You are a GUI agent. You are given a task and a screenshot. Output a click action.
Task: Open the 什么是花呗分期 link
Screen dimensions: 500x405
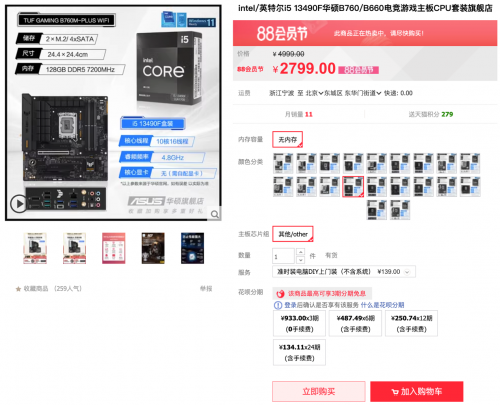point(382,305)
